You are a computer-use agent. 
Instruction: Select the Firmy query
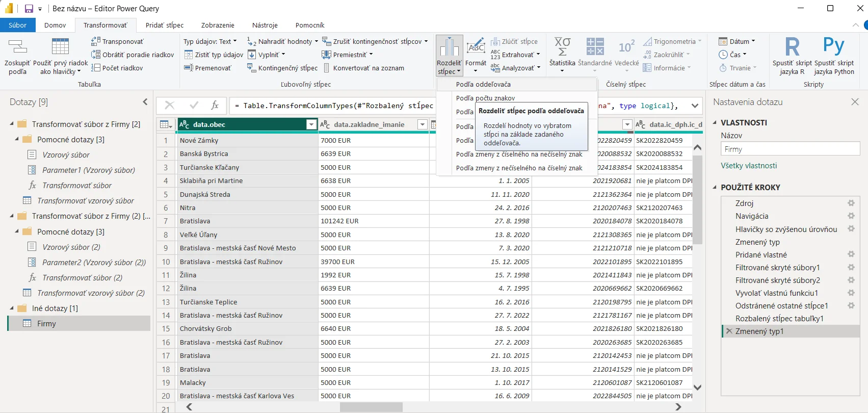pos(79,323)
